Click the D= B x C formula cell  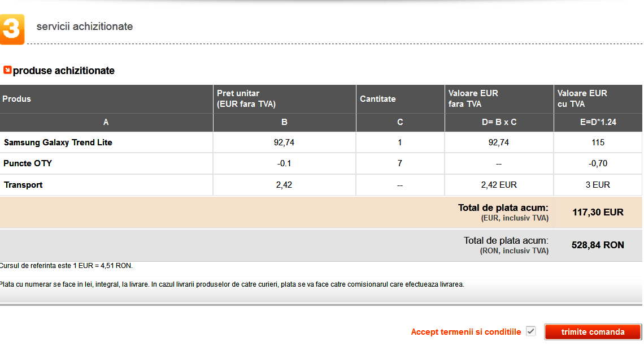click(x=499, y=122)
